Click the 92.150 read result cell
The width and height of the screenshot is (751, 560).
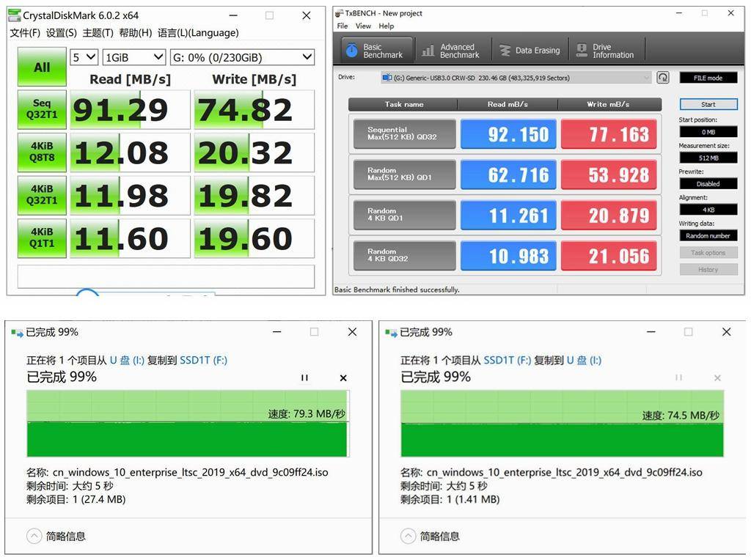(x=508, y=134)
